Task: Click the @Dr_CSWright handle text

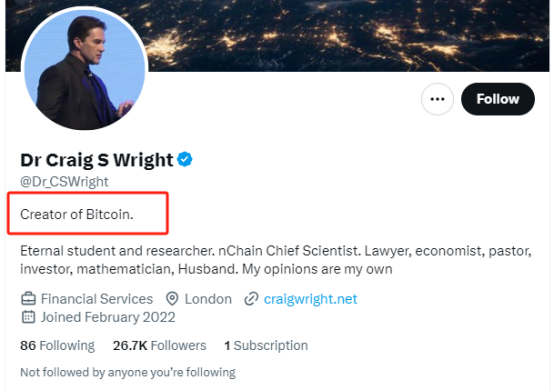Action: tap(64, 182)
